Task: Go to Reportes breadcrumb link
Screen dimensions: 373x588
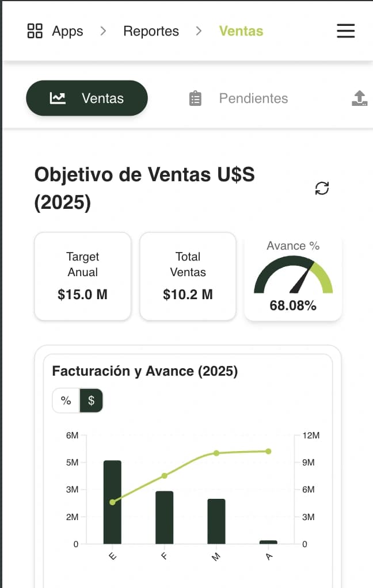Action: [151, 31]
